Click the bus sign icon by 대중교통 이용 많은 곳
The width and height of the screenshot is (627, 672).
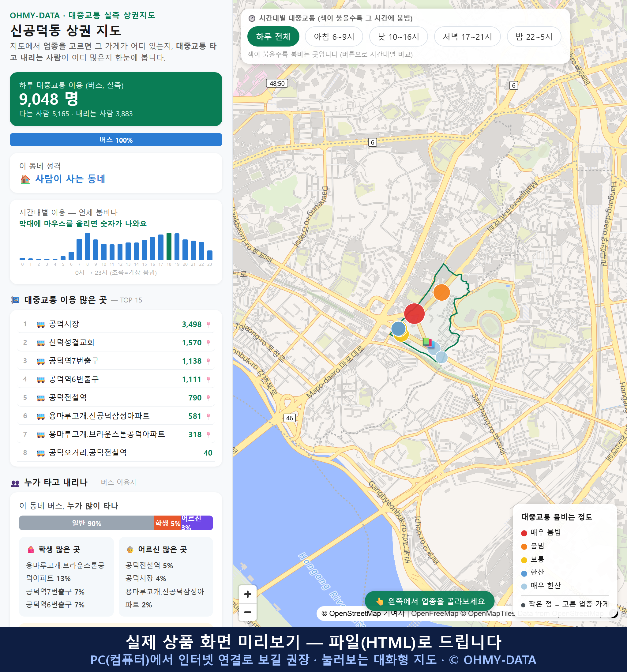pos(16,300)
